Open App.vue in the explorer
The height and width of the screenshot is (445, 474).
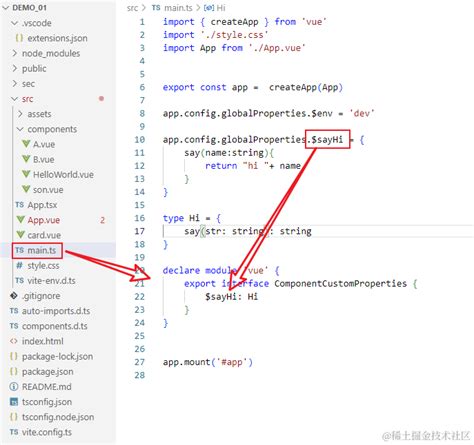[44, 220]
